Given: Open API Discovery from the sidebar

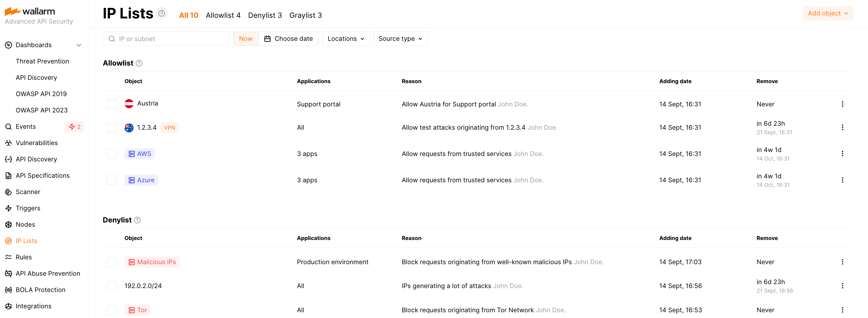Looking at the screenshot, I should pos(36,159).
